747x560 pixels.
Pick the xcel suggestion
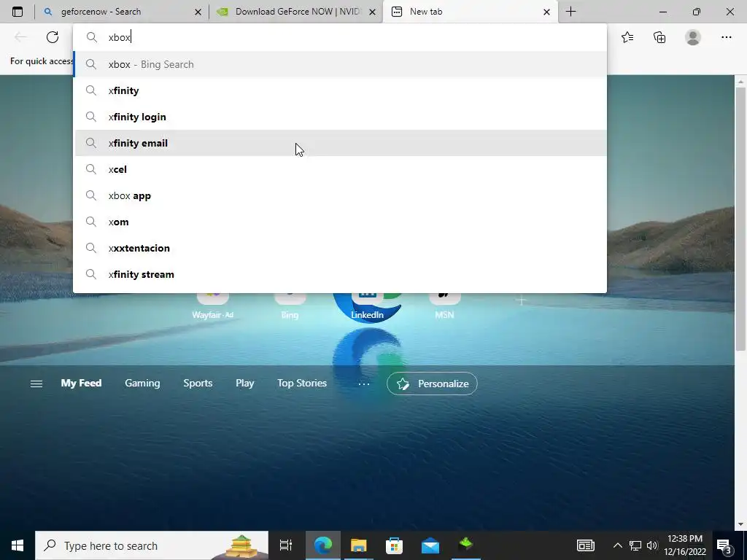click(341, 169)
